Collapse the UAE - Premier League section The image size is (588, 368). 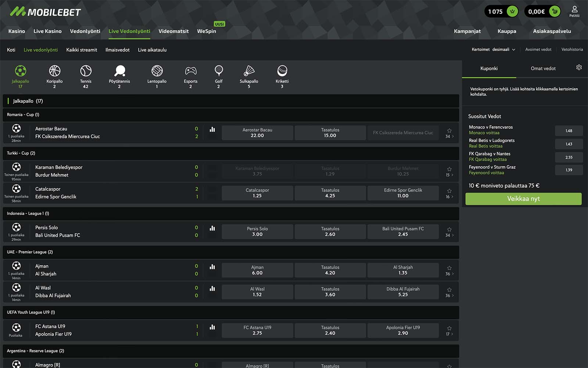(x=231, y=252)
